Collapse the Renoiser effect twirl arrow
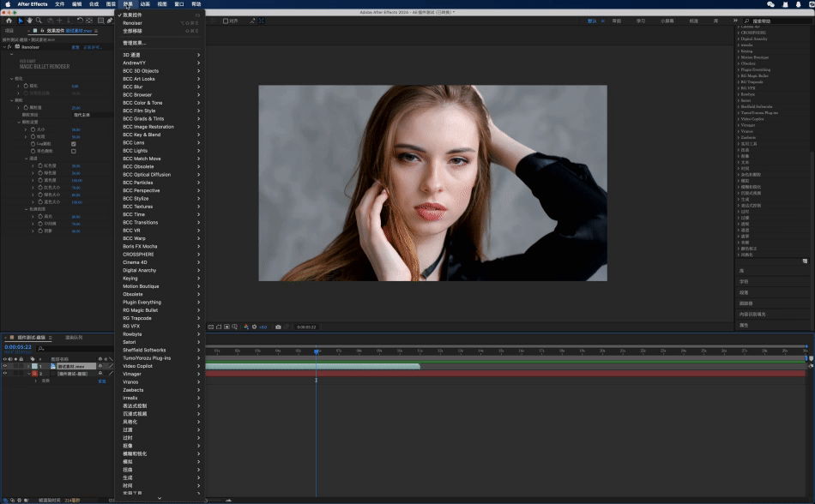Image resolution: width=815 pixels, height=504 pixels. (3, 47)
